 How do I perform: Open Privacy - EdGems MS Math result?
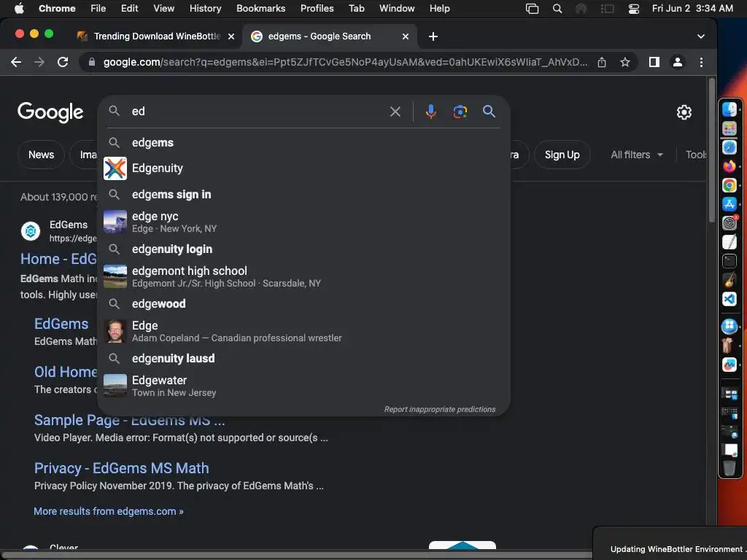pyautogui.click(x=122, y=468)
